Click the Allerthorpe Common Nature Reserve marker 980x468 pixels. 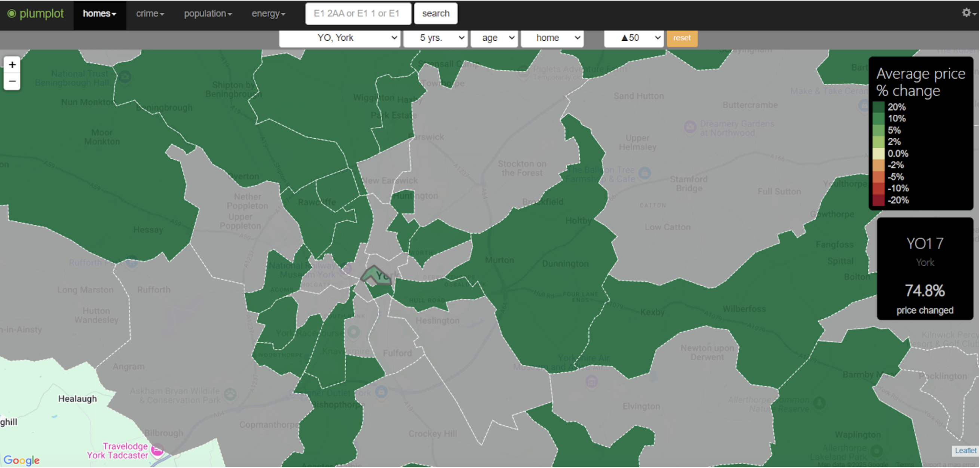pyautogui.click(x=820, y=403)
